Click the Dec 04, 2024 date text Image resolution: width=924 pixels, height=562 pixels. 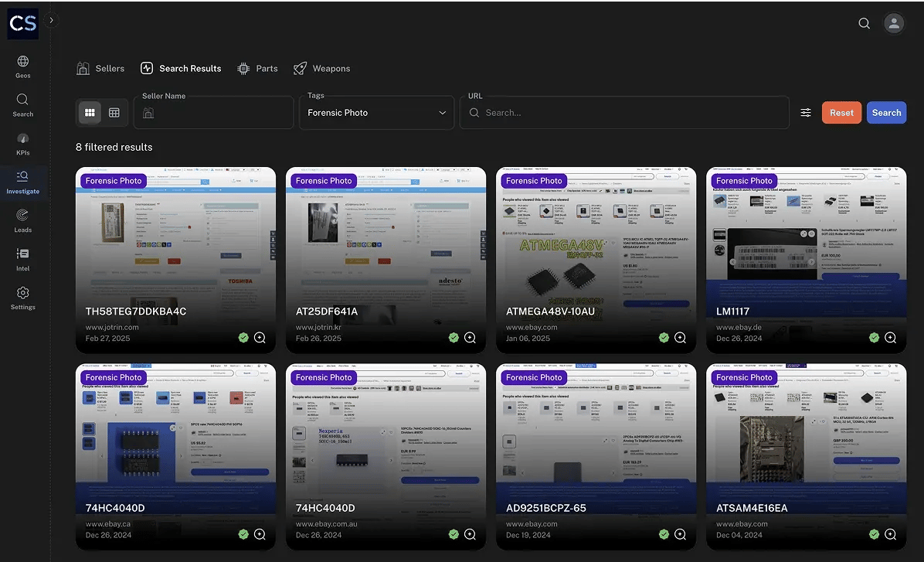point(739,535)
